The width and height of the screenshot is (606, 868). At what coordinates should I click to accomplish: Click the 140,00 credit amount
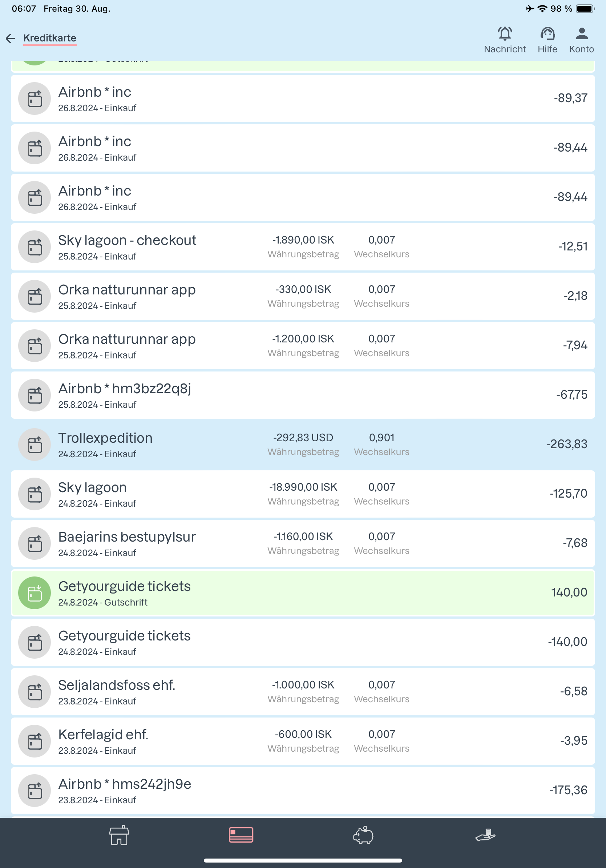pos(569,592)
